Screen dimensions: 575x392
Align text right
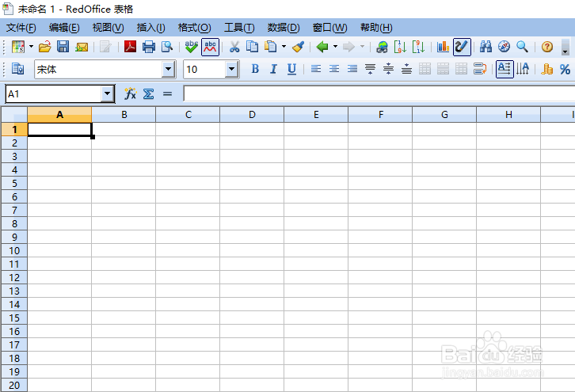pyautogui.click(x=352, y=69)
